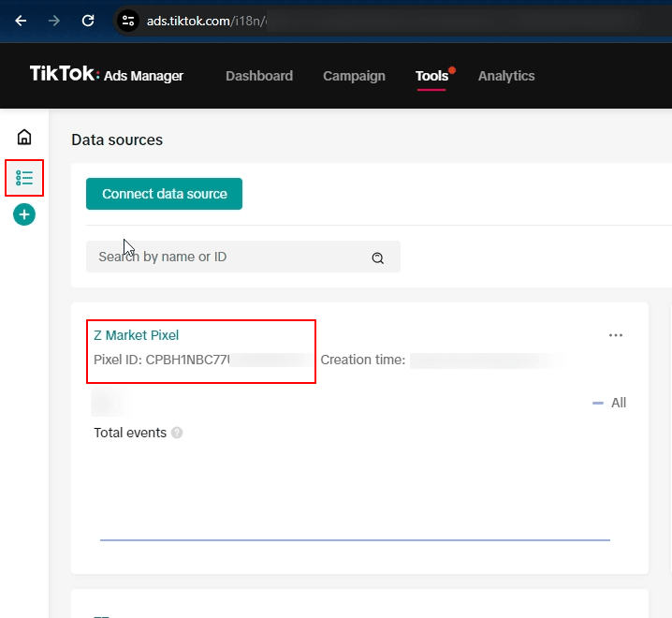Go to the Analytics tab
672x618 pixels.
pos(506,76)
